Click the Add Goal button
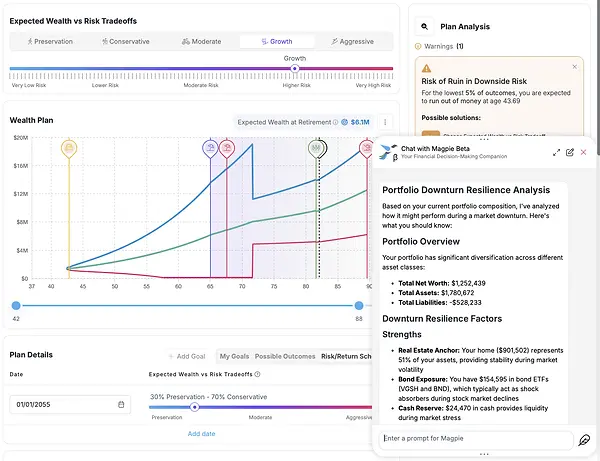This screenshot has width=600, height=461. pos(187,356)
